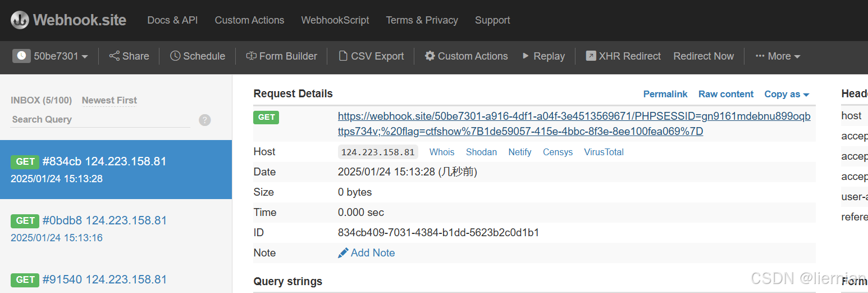This screenshot has width=868, height=293.
Task: Select request #91540 in inbox
Action: click(x=116, y=279)
